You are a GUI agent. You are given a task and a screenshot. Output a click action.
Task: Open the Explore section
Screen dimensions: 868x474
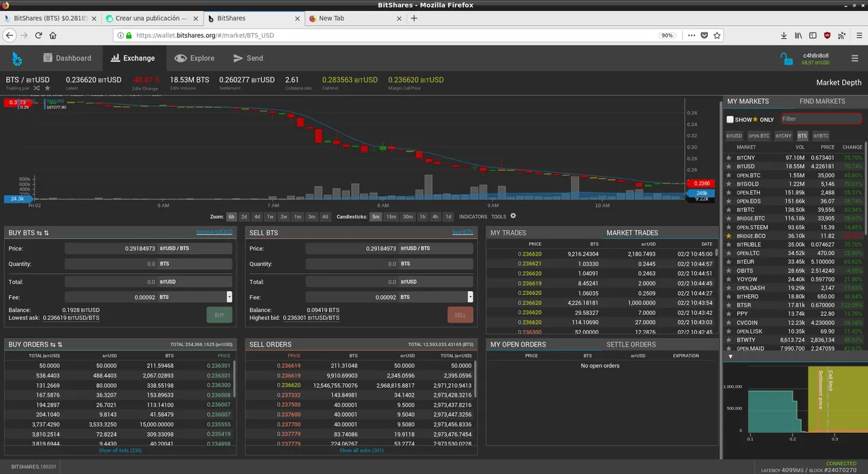coord(195,58)
